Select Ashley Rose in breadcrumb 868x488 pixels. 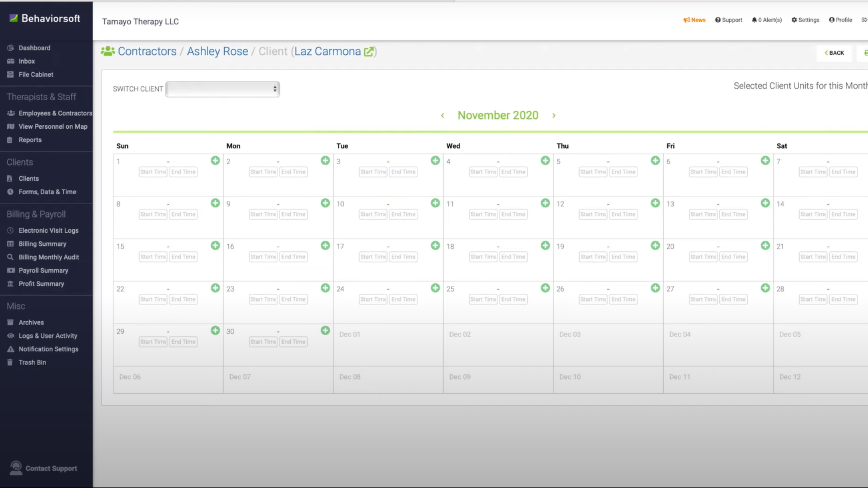click(217, 51)
